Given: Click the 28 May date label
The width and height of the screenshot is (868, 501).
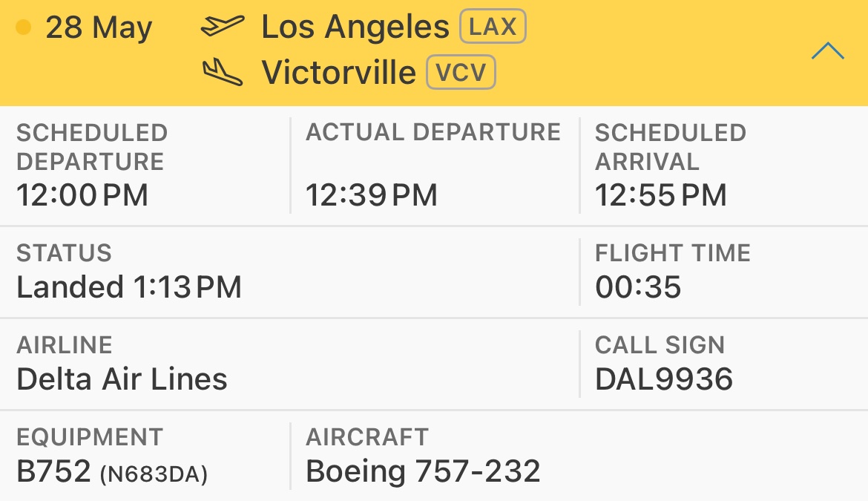Looking at the screenshot, I should pos(99,27).
